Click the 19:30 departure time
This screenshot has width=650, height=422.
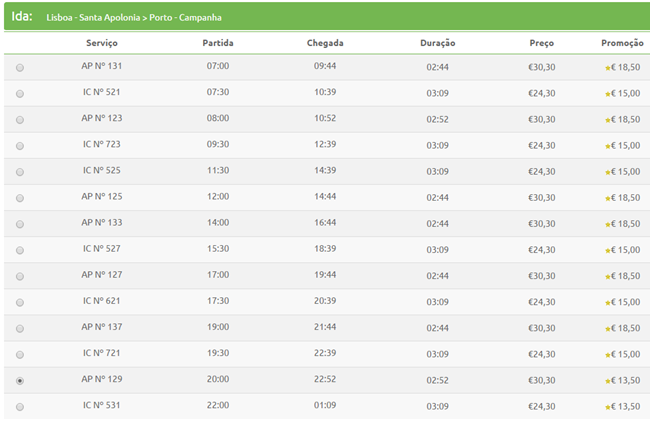218,353
